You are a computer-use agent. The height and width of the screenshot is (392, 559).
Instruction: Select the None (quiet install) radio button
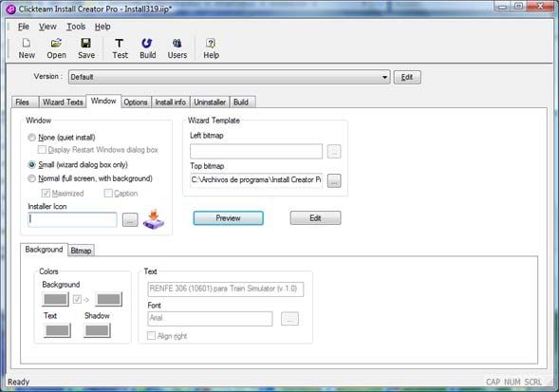tap(31, 138)
